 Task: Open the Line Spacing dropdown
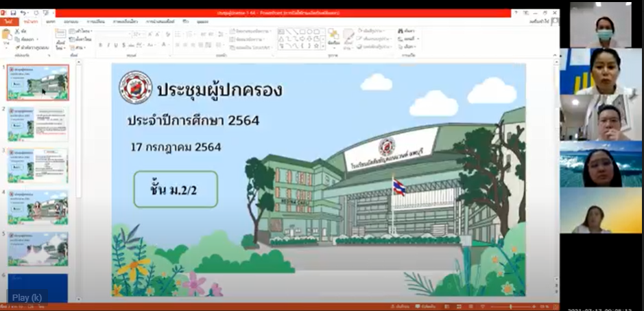220,34
